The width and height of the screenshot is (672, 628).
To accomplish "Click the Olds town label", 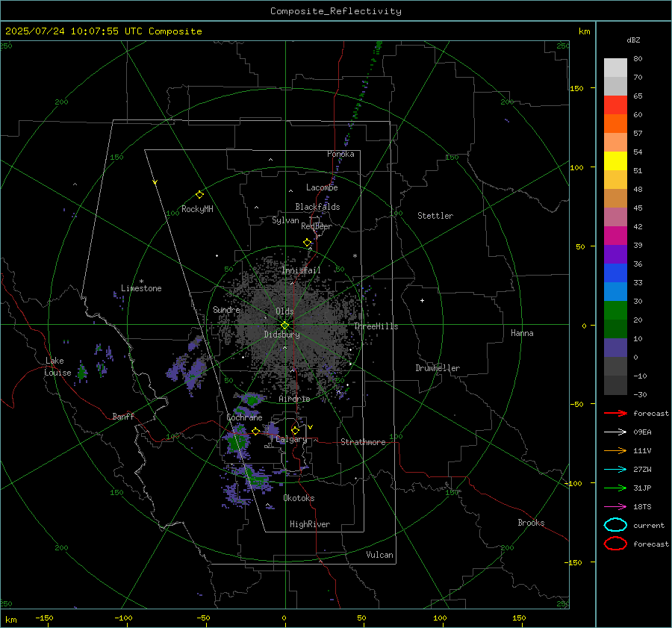I will pos(284,311).
